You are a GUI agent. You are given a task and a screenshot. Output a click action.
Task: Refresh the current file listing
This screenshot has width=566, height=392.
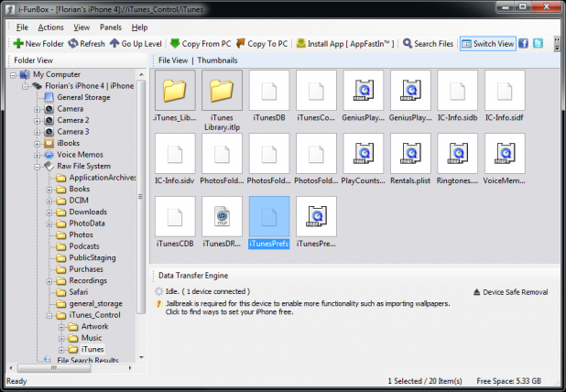pos(86,44)
